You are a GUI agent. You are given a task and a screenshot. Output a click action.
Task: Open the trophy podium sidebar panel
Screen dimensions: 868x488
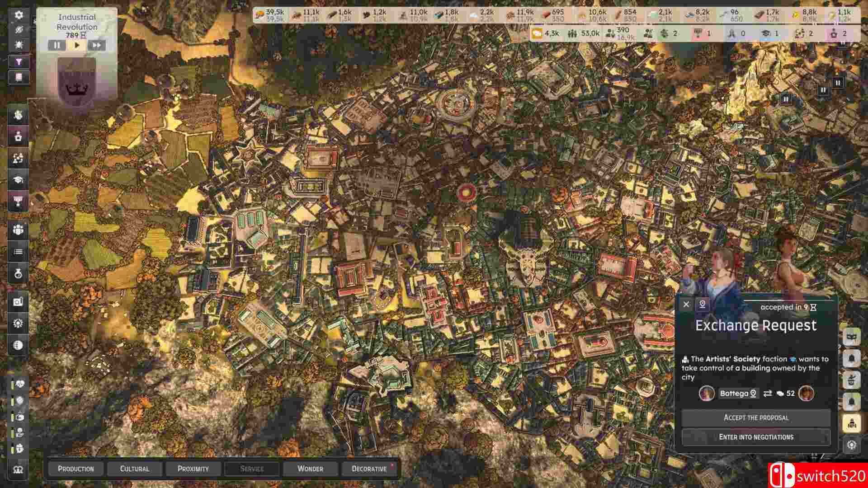(18, 202)
